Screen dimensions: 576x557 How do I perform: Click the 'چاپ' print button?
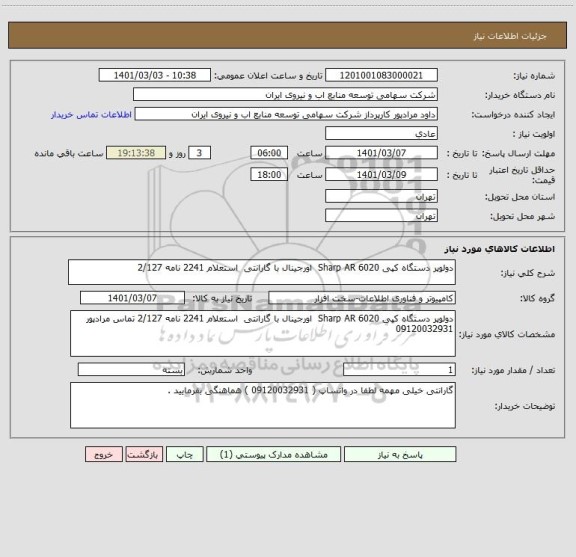184,454
